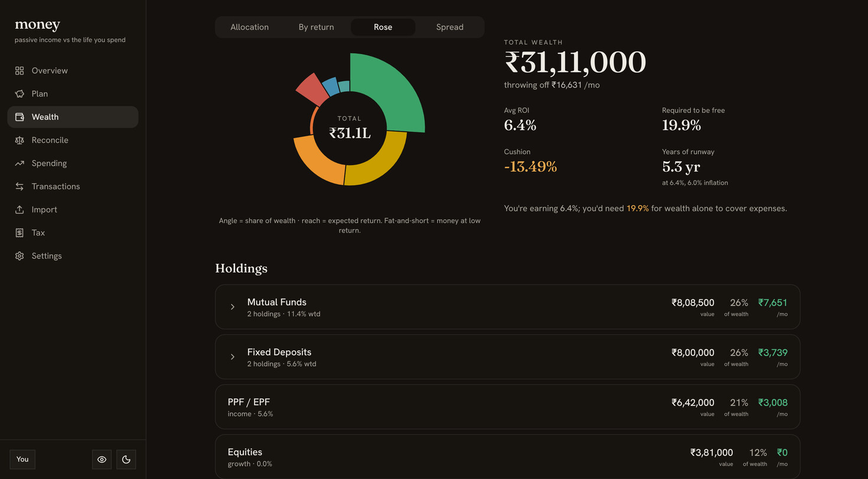Switch to the Spread tab

(449, 27)
